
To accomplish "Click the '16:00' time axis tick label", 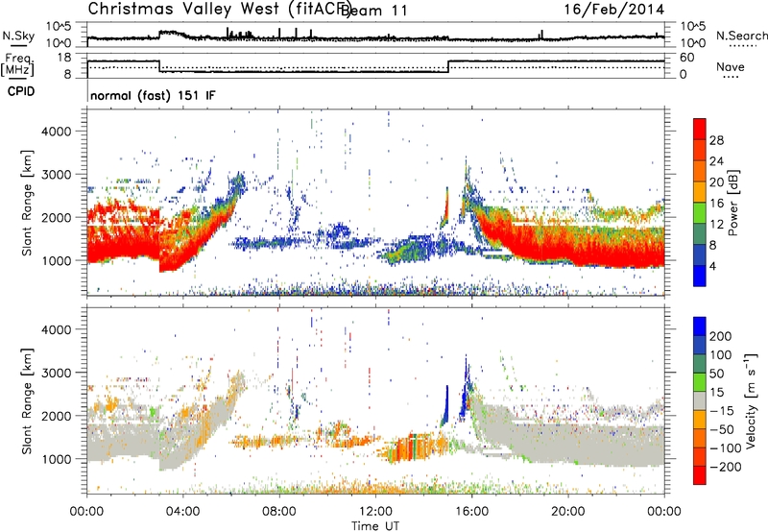I will click(x=471, y=512).
